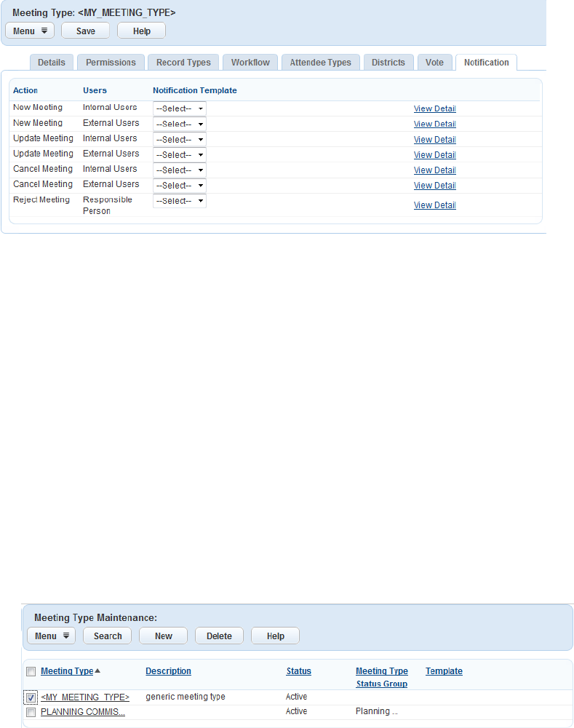574x728 pixels.
Task: Click the 'generic meeting type' description cell
Action: pos(185,697)
